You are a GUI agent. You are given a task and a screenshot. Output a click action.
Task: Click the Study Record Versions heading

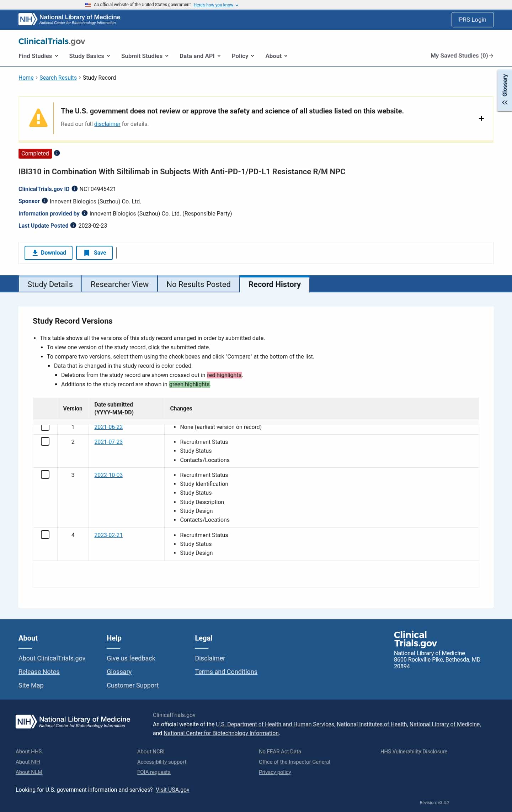[73, 321]
